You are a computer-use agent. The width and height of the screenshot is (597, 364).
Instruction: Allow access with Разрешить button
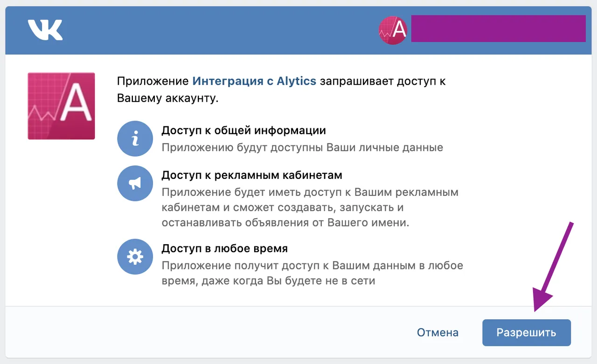click(527, 332)
